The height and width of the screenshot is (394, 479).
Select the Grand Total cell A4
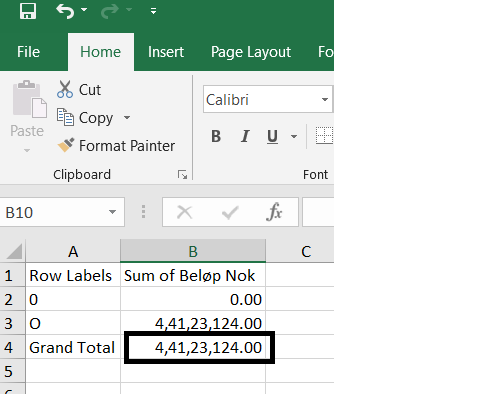pos(73,347)
